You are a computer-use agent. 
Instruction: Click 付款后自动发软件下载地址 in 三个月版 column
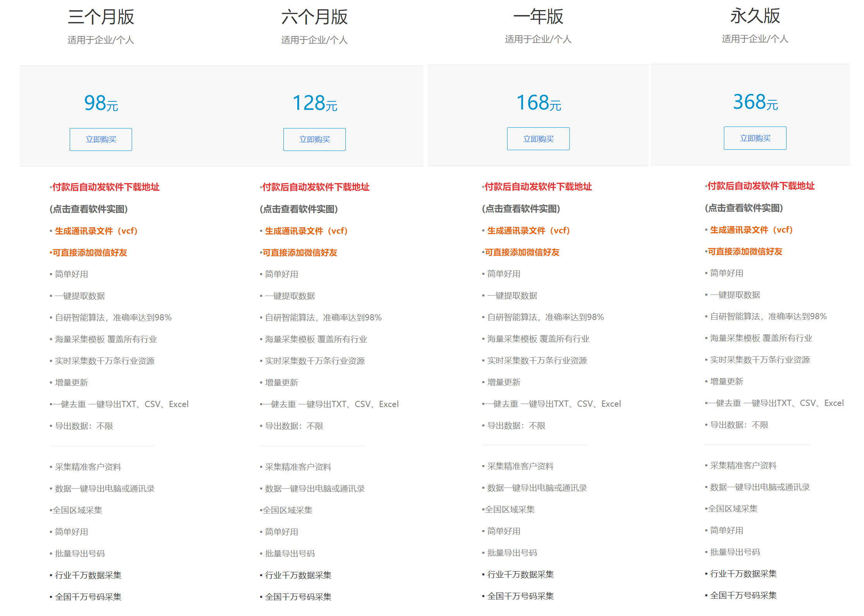coord(106,187)
